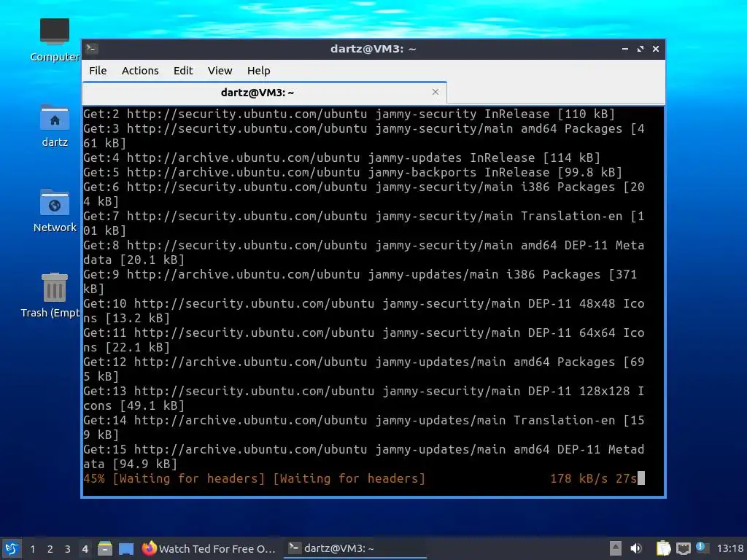Open the LXQt start menu bird icon

[x=12, y=548]
